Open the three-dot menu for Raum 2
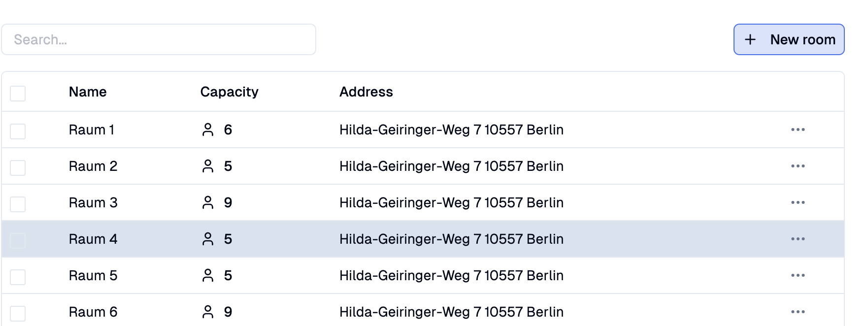Image resolution: width=868 pixels, height=326 pixels. click(x=798, y=166)
